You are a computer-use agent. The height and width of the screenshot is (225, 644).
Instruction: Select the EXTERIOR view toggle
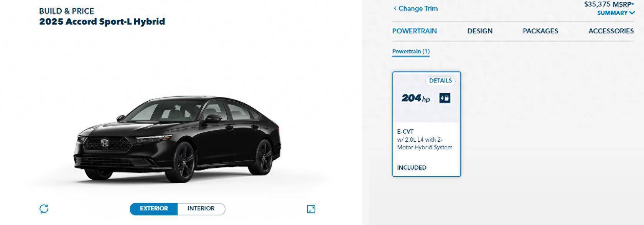[154, 208]
